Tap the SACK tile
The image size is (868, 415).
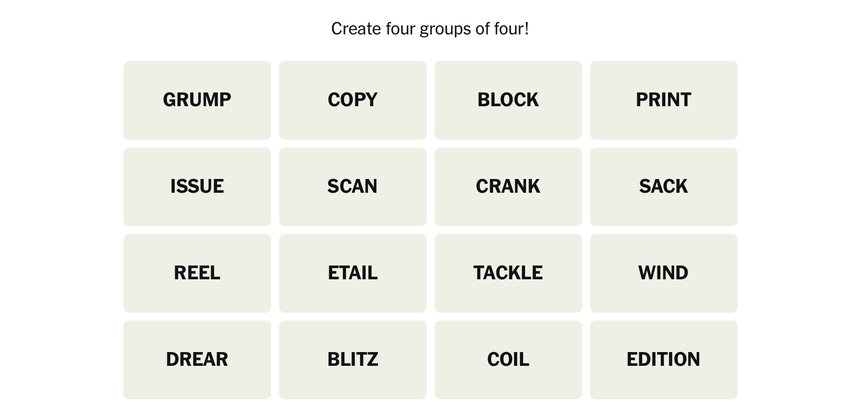[663, 187]
